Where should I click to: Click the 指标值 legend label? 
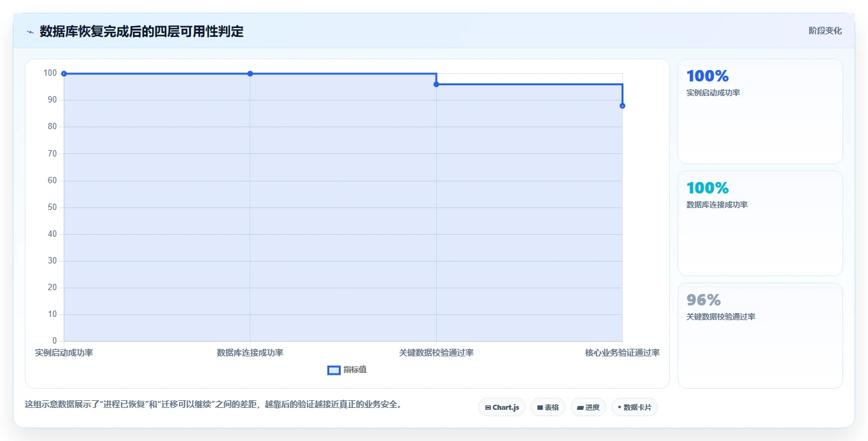355,370
